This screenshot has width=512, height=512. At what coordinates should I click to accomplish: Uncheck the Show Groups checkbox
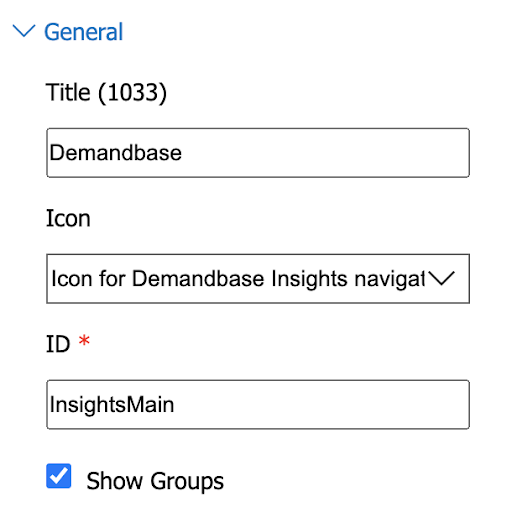pos(59,476)
